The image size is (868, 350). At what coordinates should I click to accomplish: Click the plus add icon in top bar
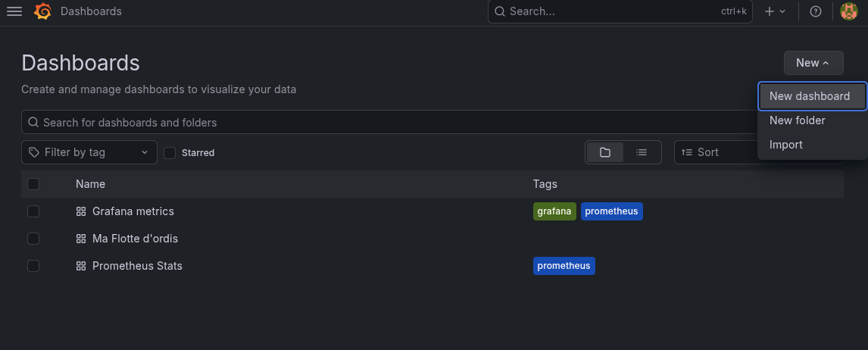769,11
